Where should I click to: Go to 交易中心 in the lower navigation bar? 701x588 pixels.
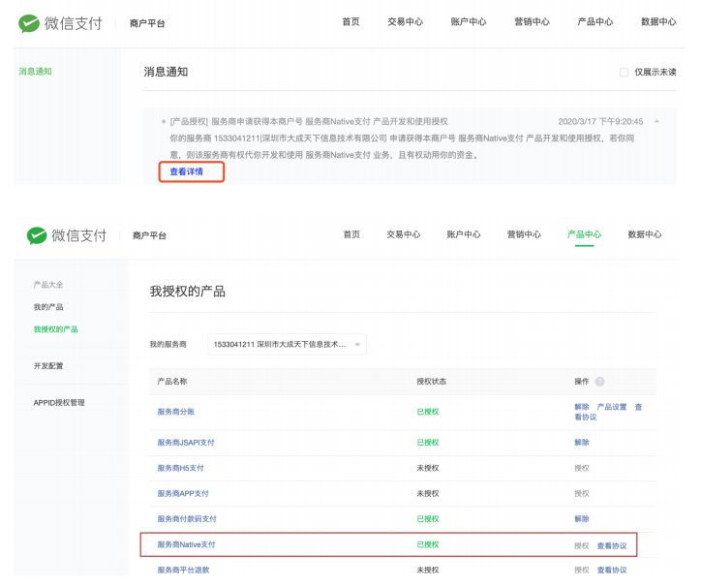[403, 234]
